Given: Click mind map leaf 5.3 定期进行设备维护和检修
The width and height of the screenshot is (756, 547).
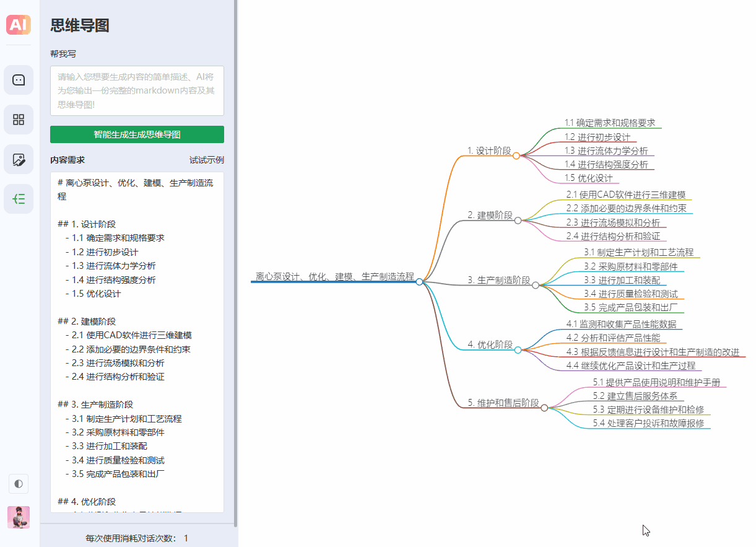Looking at the screenshot, I should pyautogui.click(x=648, y=409).
